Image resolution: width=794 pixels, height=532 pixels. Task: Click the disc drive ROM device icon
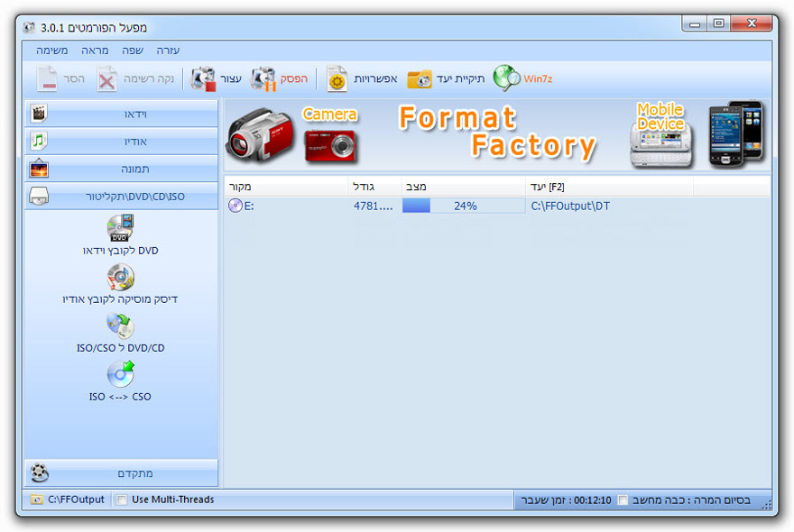point(39,196)
